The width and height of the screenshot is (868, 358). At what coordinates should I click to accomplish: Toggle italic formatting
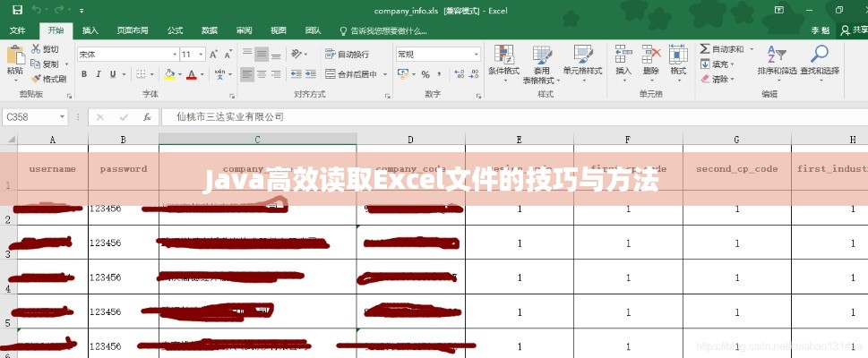(99, 75)
